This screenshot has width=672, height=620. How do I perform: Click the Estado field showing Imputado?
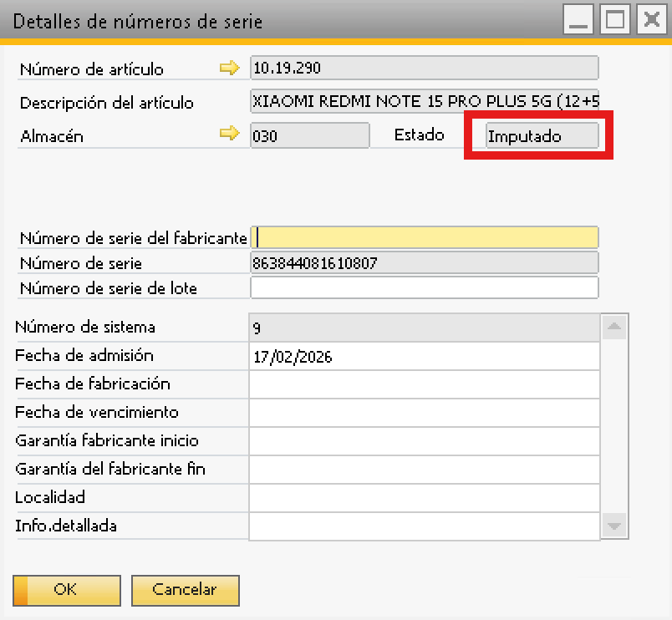point(542,135)
